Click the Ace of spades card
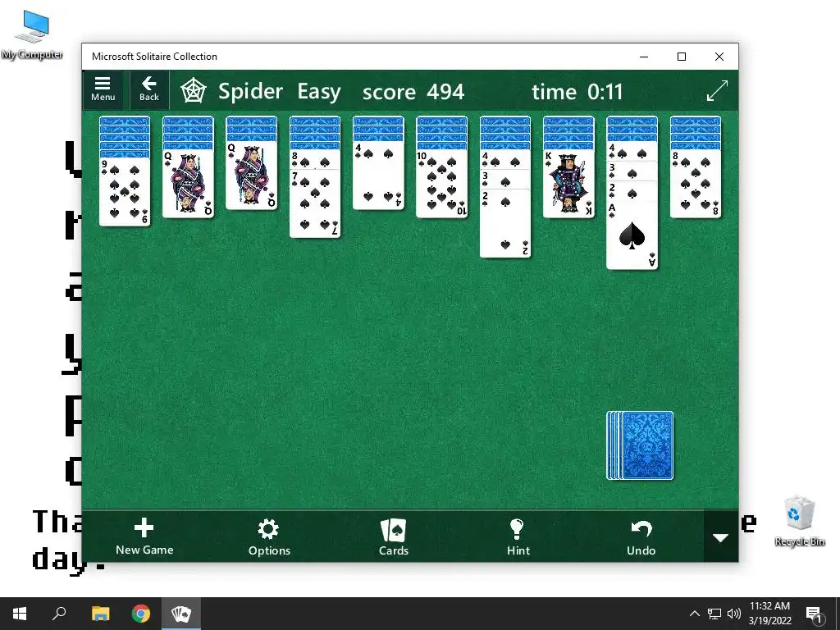This screenshot has width=840, height=630. coord(632,235)
